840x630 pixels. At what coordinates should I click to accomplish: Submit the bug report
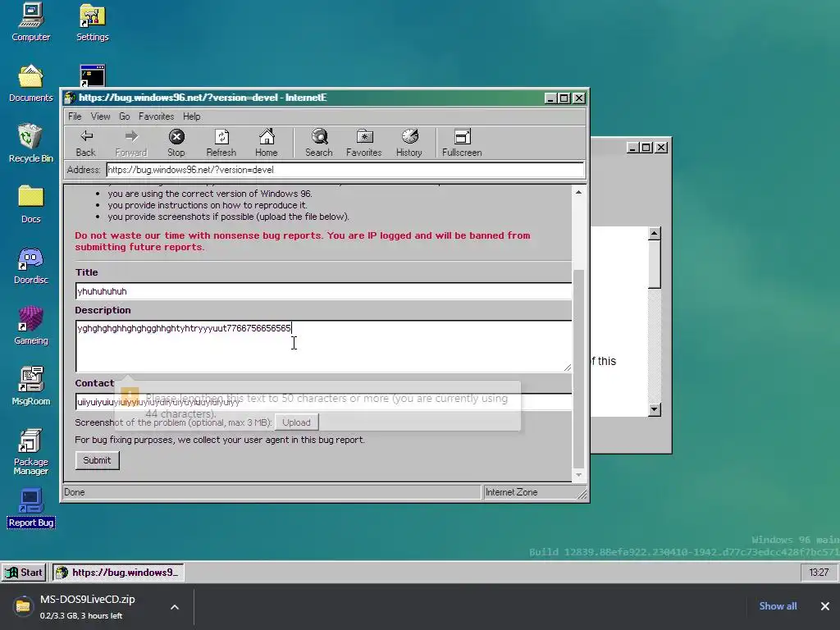97,460
